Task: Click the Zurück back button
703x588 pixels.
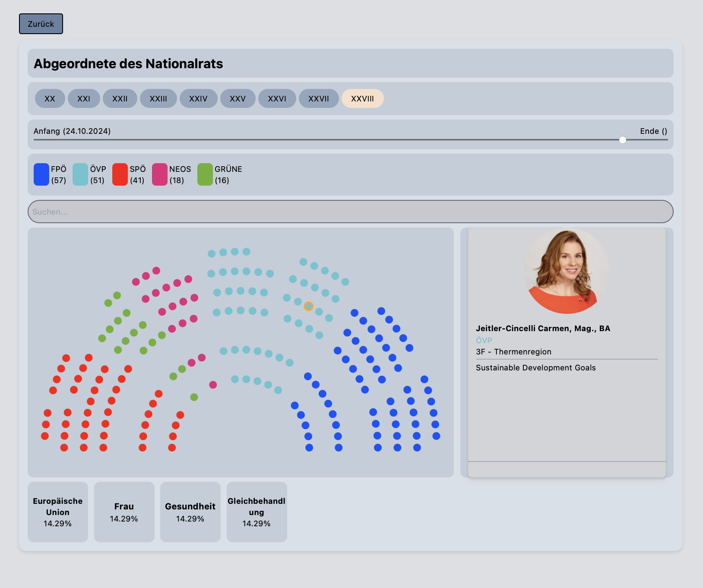Action: pos(41,24)
